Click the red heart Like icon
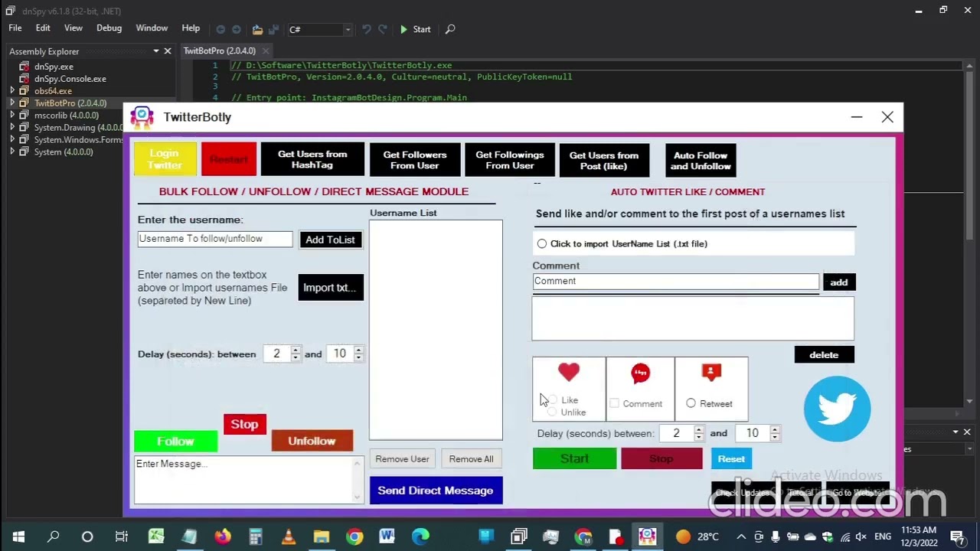 pyautogui.click(x=569, y=372)
